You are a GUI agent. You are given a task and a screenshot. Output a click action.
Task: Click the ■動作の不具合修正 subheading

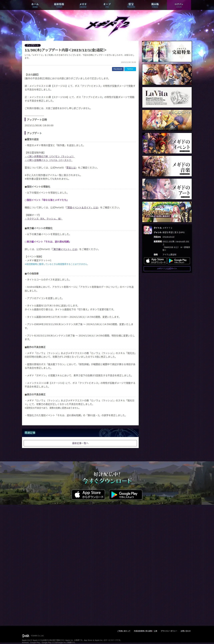click(35, 347)
